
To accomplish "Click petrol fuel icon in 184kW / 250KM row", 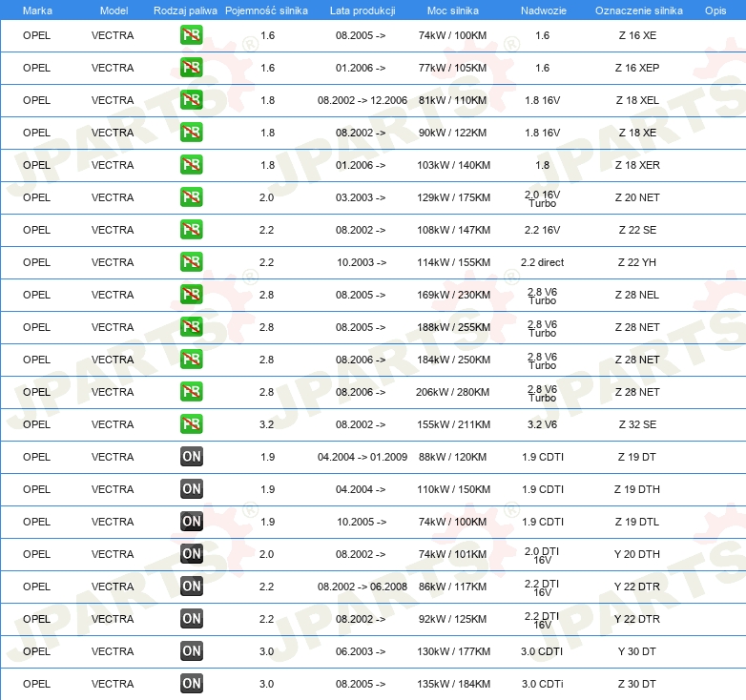I will pyautogui.click(x=191, y=359).
